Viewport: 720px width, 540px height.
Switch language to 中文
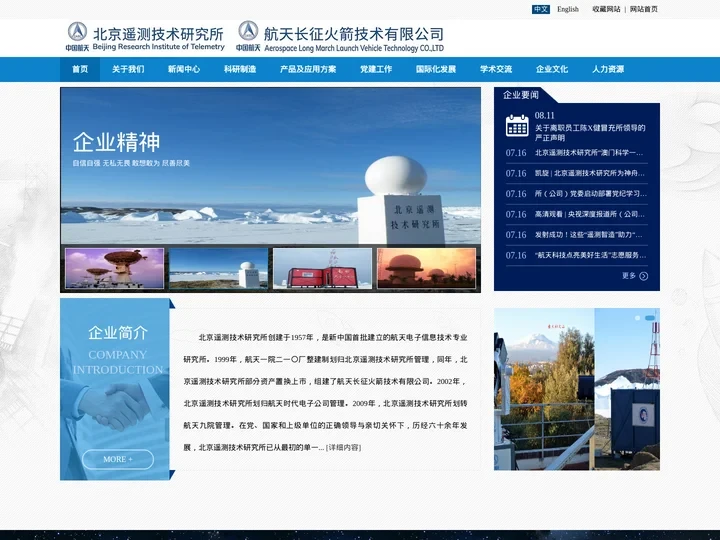click(x=541, y=9)
